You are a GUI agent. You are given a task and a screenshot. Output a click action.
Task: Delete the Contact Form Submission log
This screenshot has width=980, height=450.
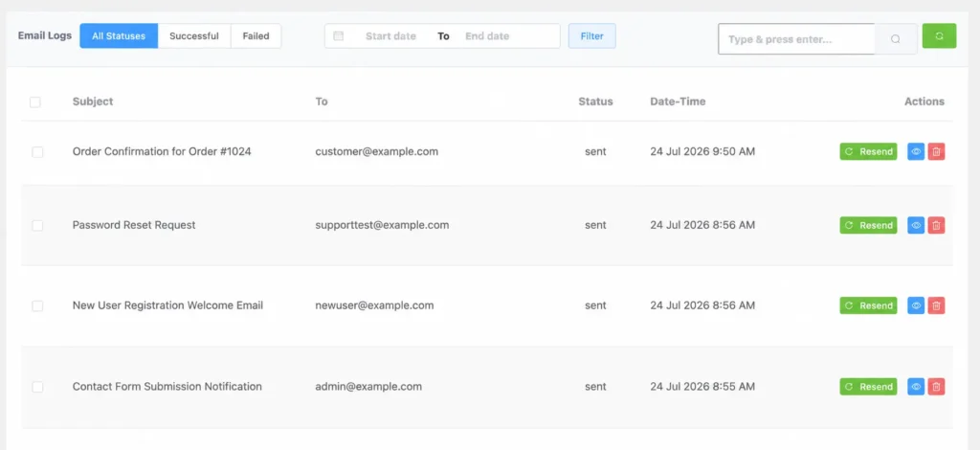936,386
